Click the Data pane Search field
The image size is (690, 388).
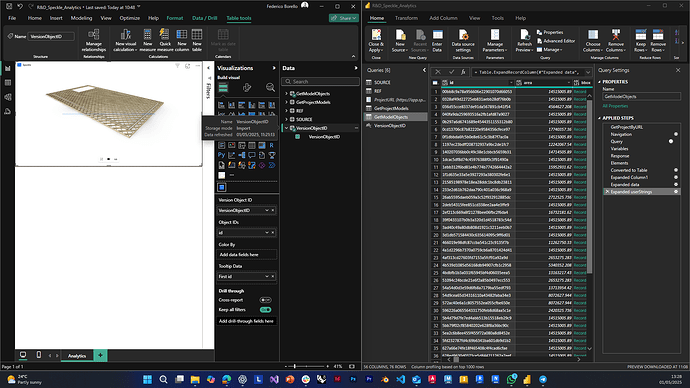[x=320, y=81]
